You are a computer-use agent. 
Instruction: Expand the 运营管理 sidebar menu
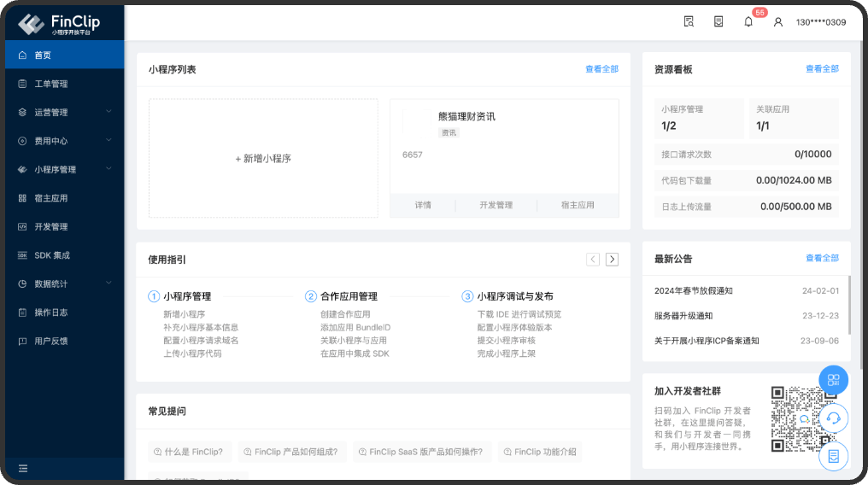62,112
